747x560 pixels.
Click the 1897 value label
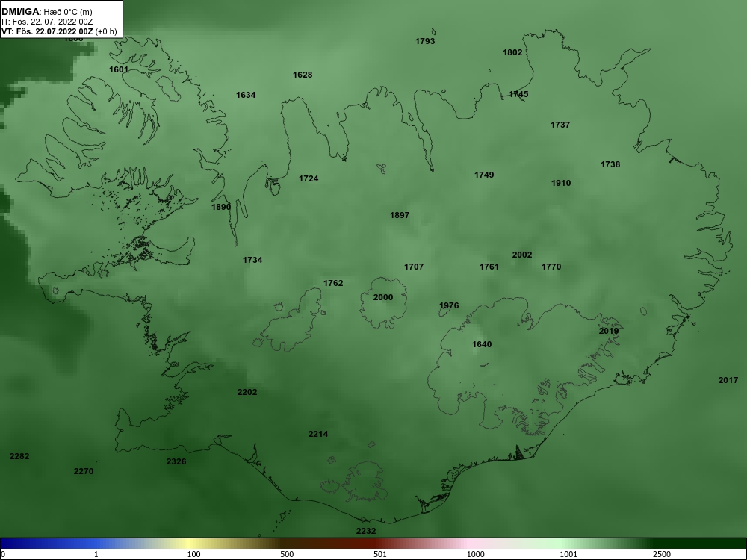tap(400, 215)
